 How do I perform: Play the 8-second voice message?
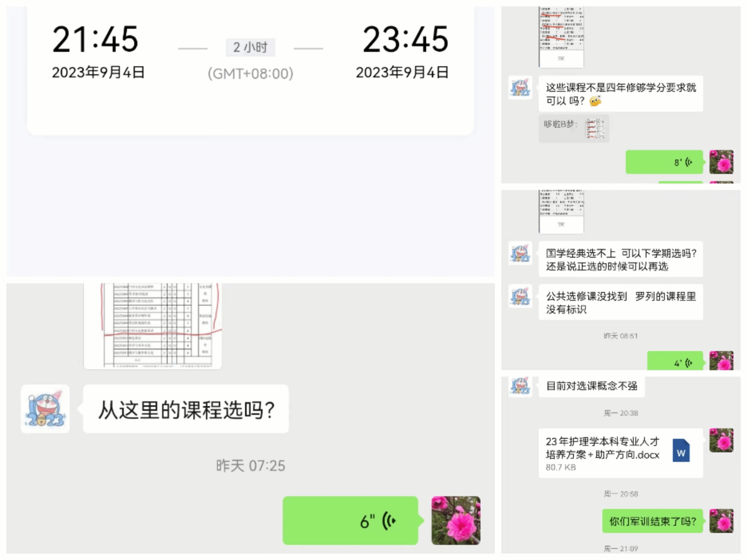(x=664, y=162)
